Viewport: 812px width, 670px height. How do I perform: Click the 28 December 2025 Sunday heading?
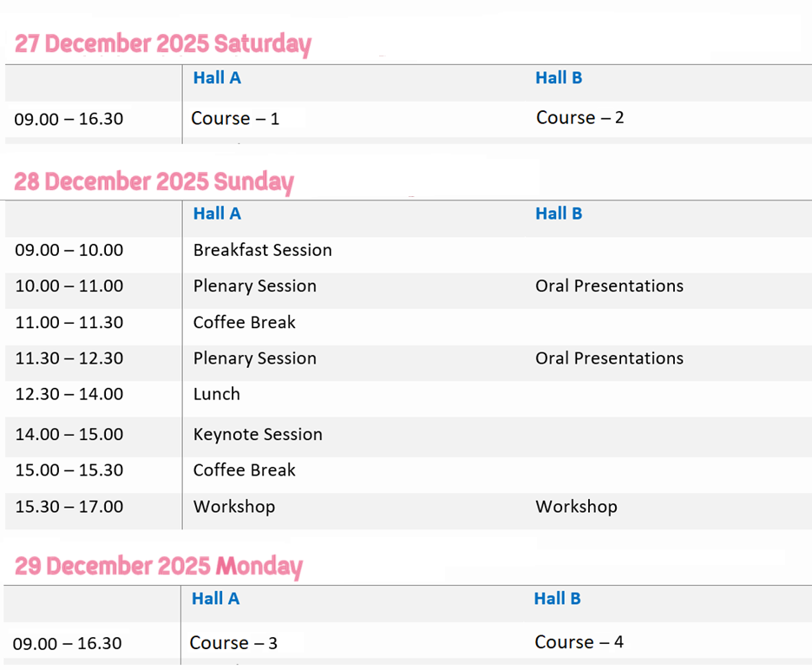[x=154, y=181]
